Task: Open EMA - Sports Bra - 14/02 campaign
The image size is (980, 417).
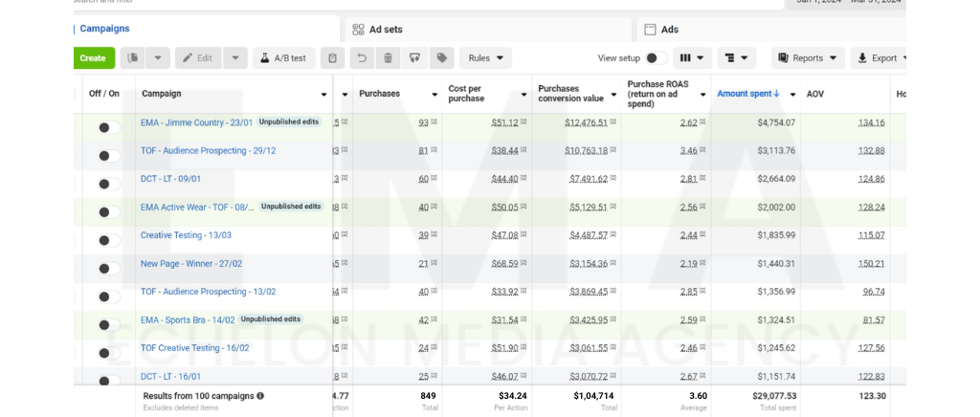Action: 188,320
